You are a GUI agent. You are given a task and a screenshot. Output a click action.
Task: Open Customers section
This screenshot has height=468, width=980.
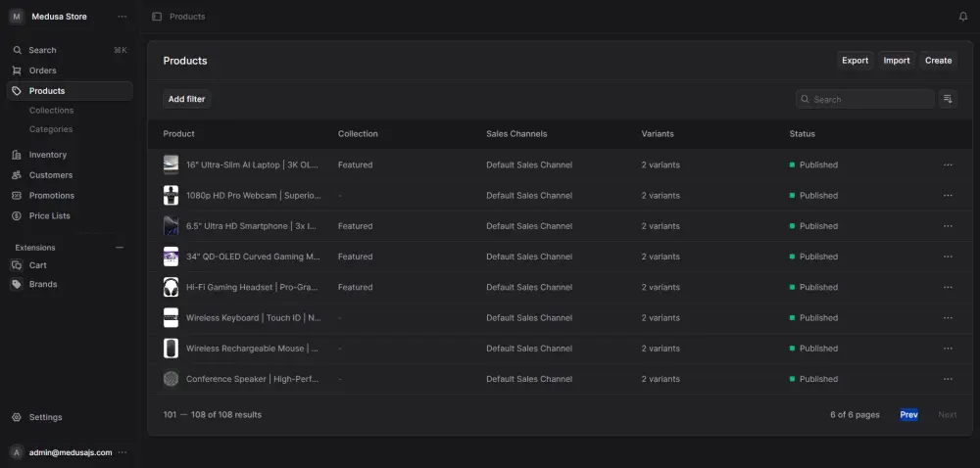coord(50,175)
